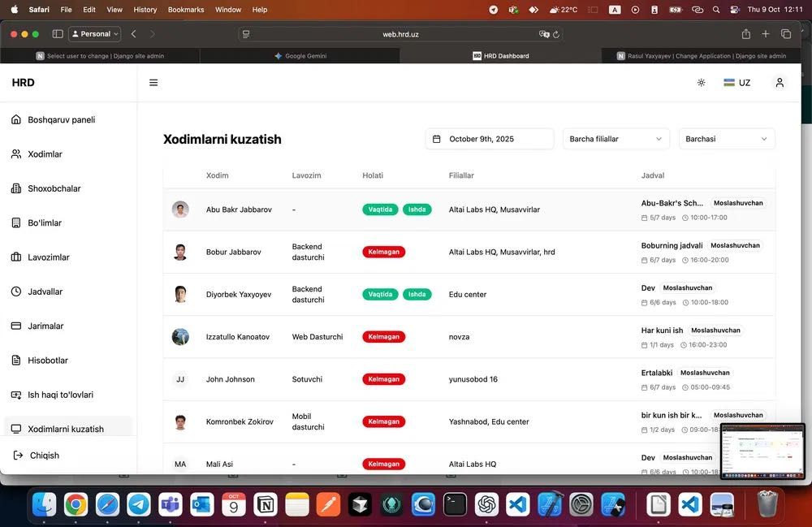This screenshot has width=812, height=527.
Task: Click the screenshot preview thumbnail
Action: 762,451
